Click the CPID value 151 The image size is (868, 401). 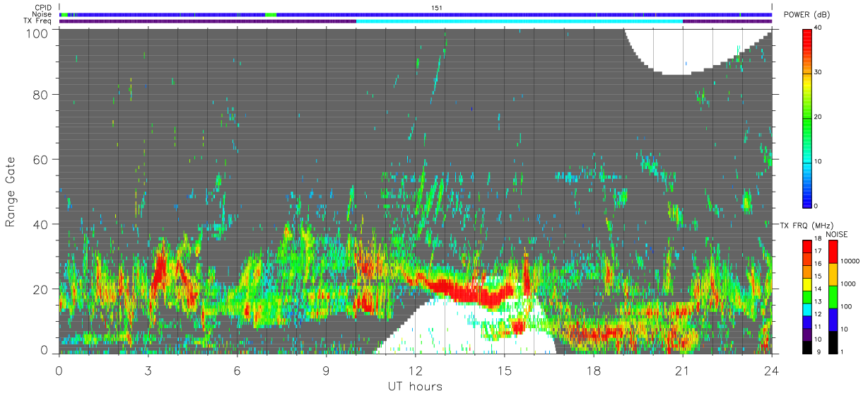pyautogui.click(x=437, y=7)
